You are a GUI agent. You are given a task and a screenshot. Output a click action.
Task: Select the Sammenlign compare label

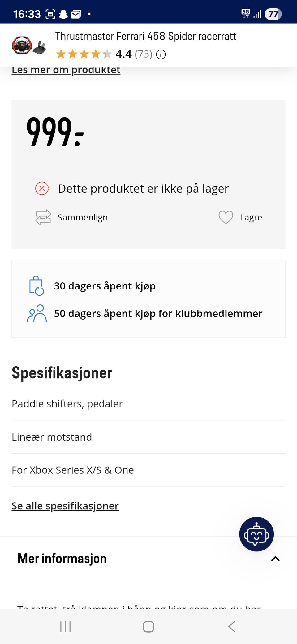(83, 218)
